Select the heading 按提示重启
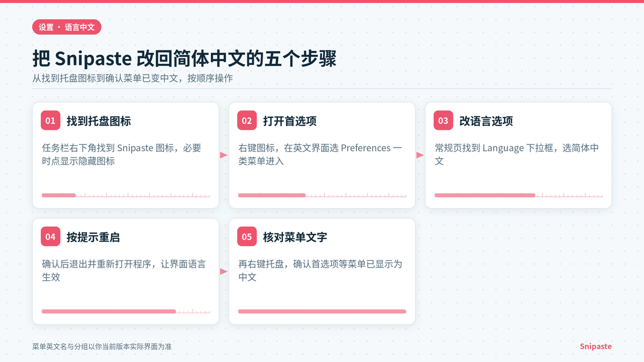Viewport: 644px width, 362px height. pyautogui.click(x=93, y=237)
